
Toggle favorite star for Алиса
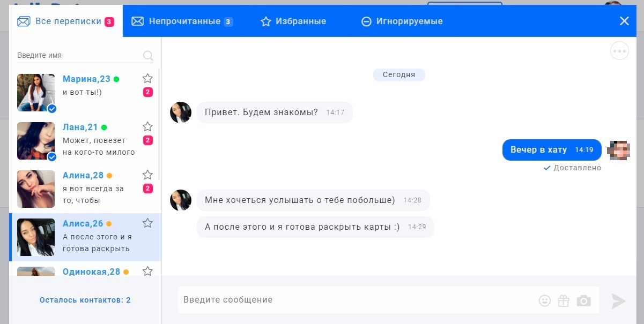coord(147,223)
